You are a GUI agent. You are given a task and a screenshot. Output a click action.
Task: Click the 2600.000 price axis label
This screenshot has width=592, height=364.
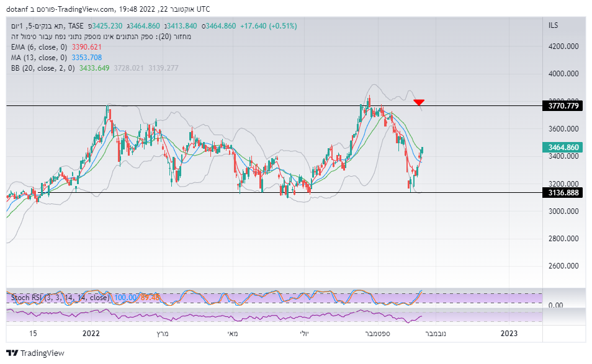pos(563,266)
